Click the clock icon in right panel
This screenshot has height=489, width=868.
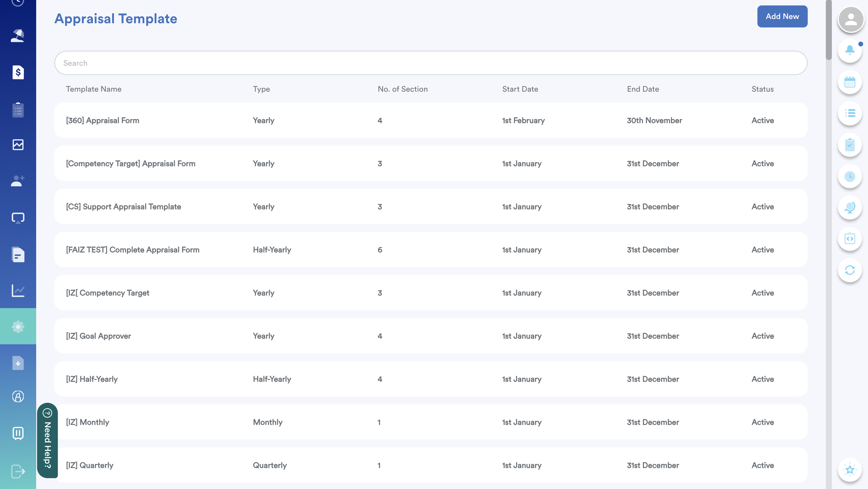(850, 176)
